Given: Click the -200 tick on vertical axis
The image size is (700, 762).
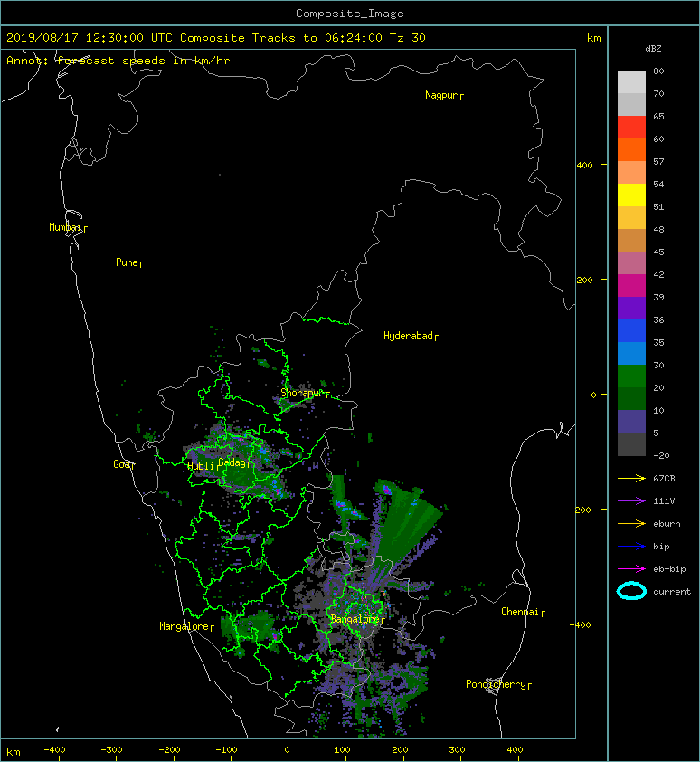Looking at the screenshot, I should (582, 510).
